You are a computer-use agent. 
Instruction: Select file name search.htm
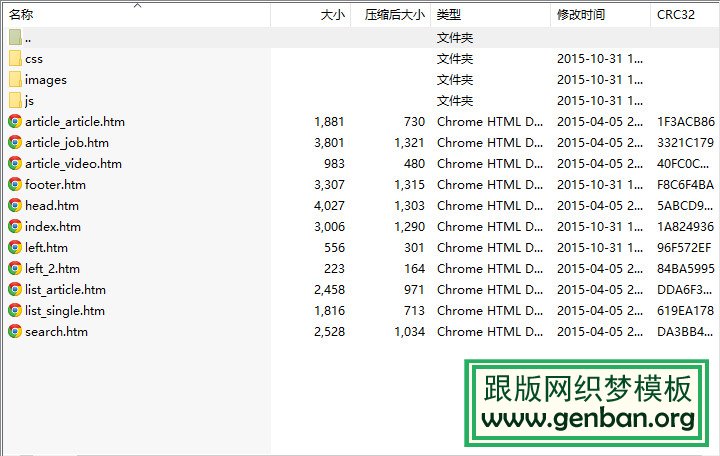(x=56, y=332)
